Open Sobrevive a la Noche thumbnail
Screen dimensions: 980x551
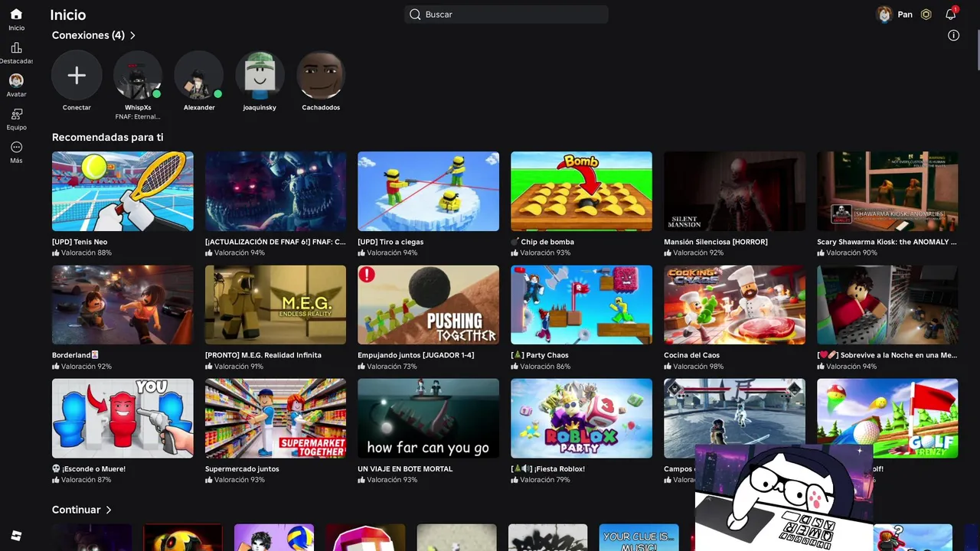coord(887,305)
